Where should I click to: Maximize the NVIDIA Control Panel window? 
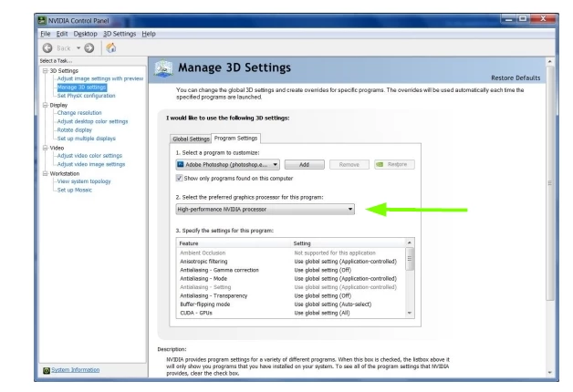tap(523, 18)
